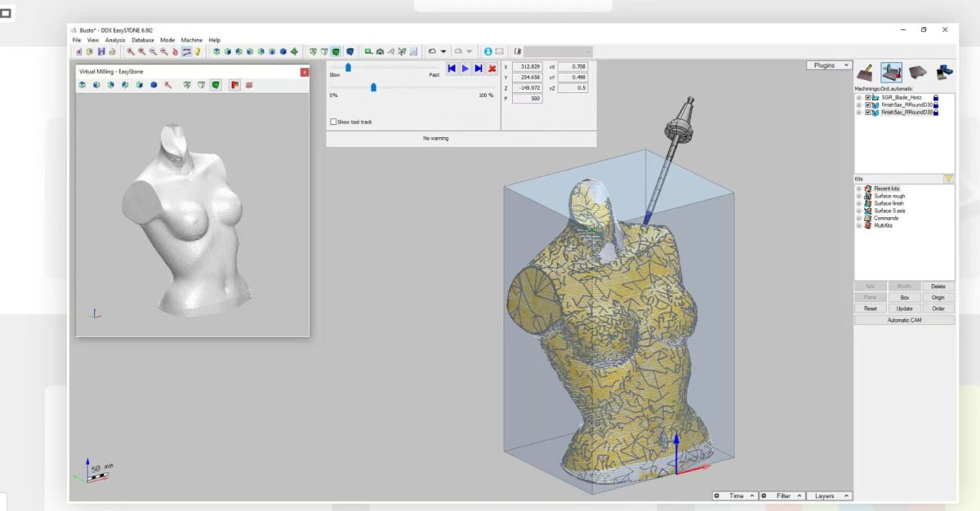This screenshot has height=511, width=980.
Task: Open the Analysis menu
Action: pos(114,40)
